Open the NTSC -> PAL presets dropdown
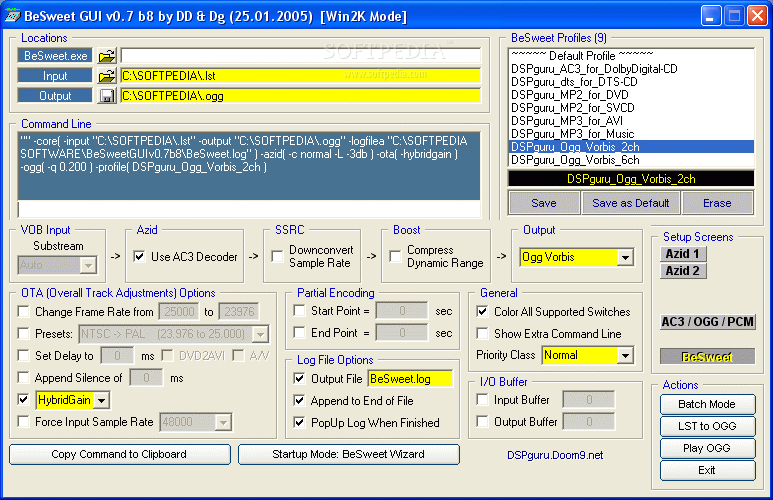 click(260, 334)
